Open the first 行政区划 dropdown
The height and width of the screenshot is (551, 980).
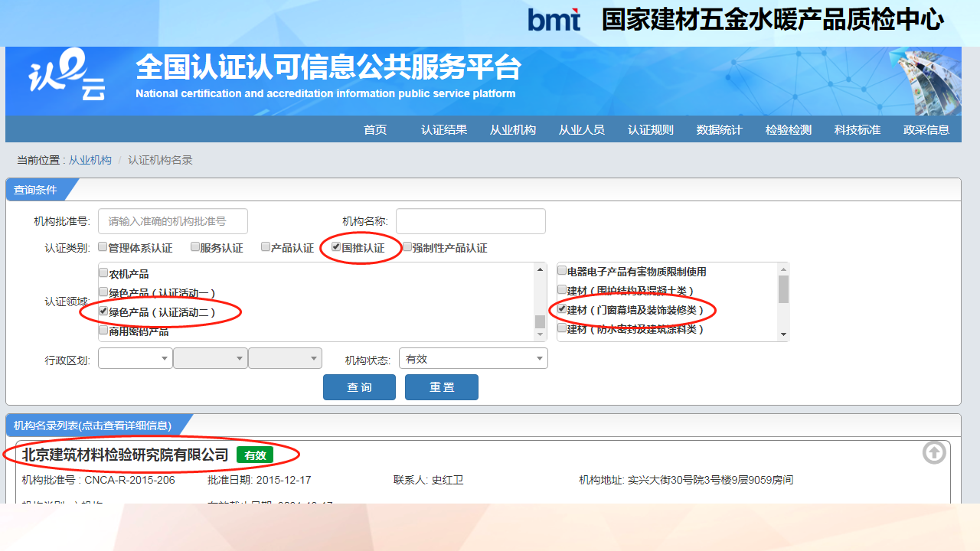point(136,358)
